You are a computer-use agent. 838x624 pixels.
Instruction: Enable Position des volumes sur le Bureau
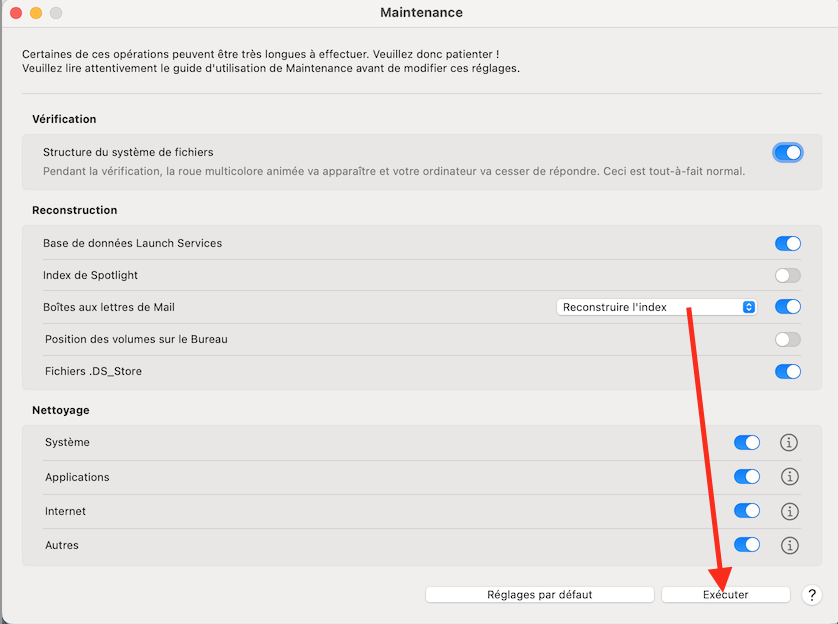[788, 339]
